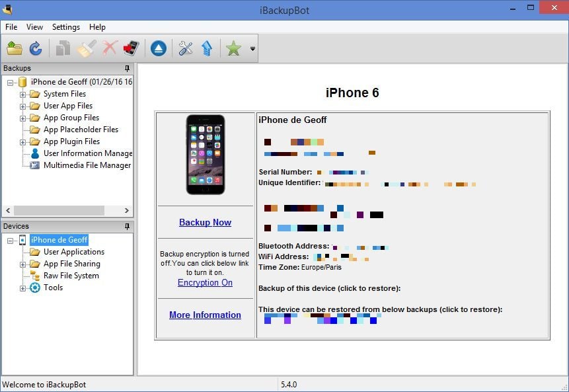Select App File Sharing in Devices tree
This screenshot has width=569, height=392.
[72, 264]
